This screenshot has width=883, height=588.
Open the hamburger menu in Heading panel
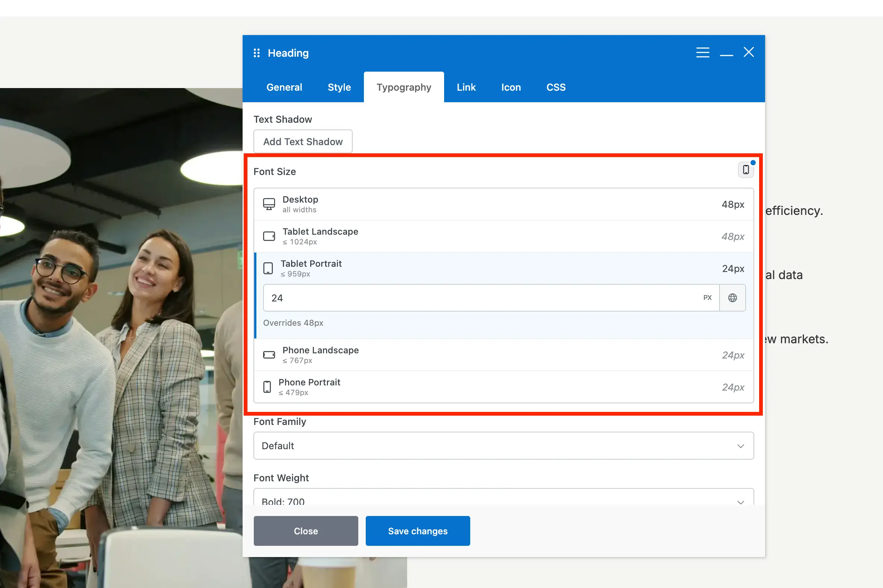[x=703, y=53]
